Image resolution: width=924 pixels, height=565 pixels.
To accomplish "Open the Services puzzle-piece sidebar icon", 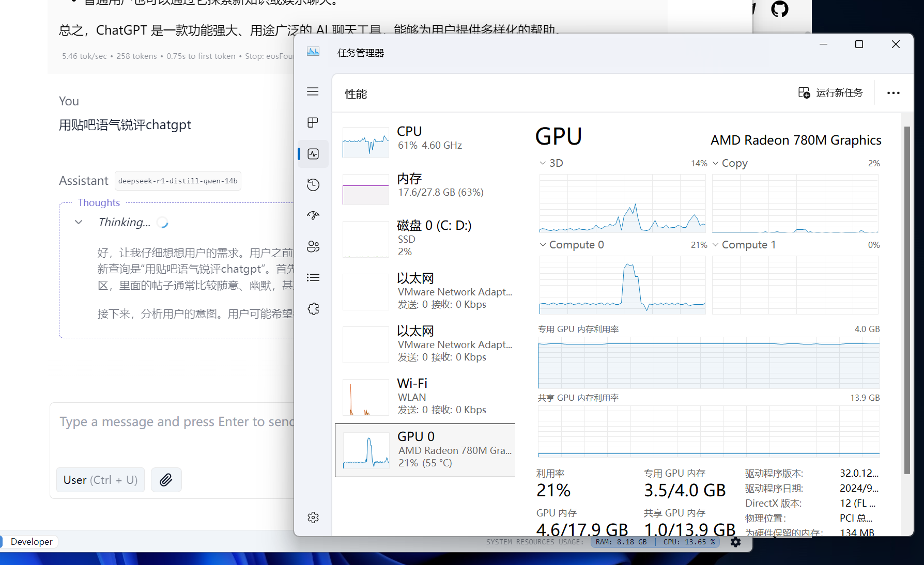I will pos(313,309).
